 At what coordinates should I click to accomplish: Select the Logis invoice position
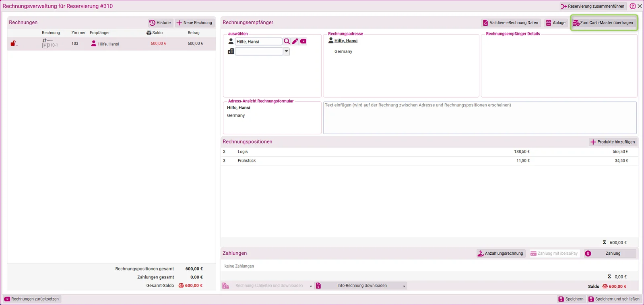point(429,152)
